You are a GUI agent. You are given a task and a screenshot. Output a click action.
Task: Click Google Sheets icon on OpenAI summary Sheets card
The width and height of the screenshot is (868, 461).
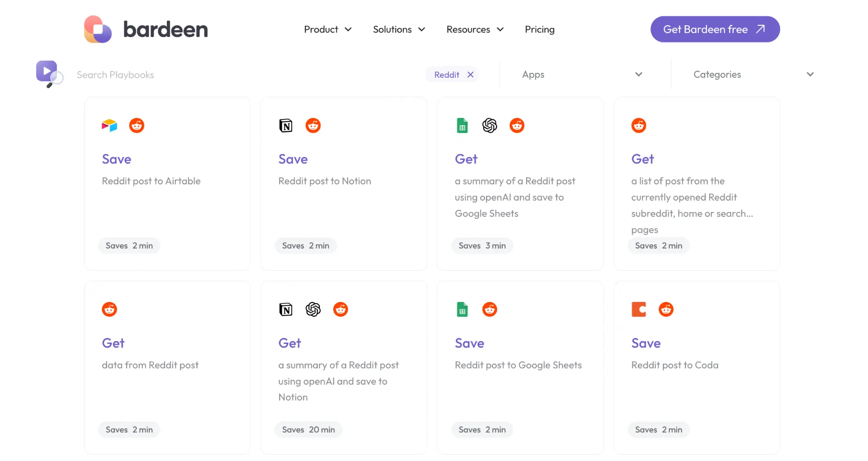(x=462, y=125)
